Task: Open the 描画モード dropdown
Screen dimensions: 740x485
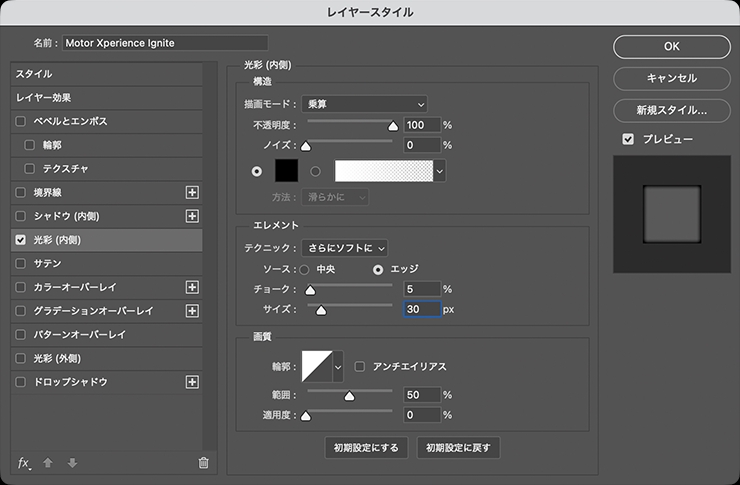Action: point(366,103)
